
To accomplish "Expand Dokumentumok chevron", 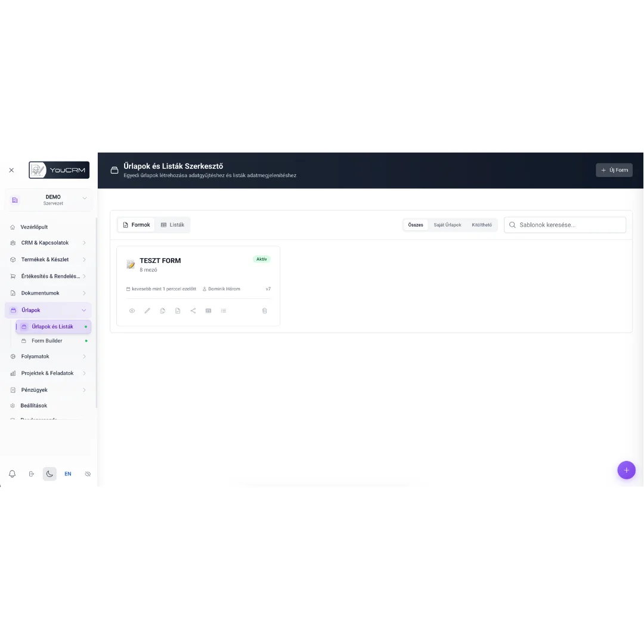I will pyautogui.click(x=84, y=293).
